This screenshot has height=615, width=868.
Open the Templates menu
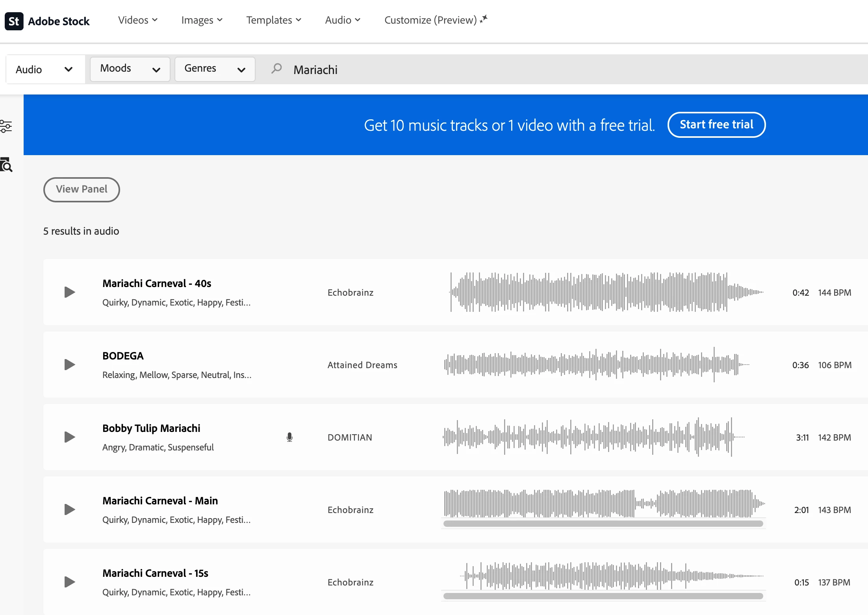coord(274,20)
